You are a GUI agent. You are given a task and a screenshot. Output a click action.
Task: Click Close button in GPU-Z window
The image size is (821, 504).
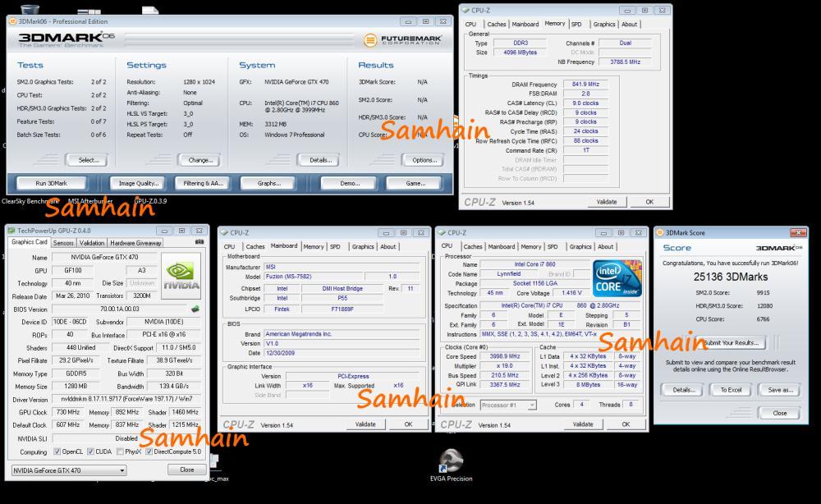[x=187, y=470]
